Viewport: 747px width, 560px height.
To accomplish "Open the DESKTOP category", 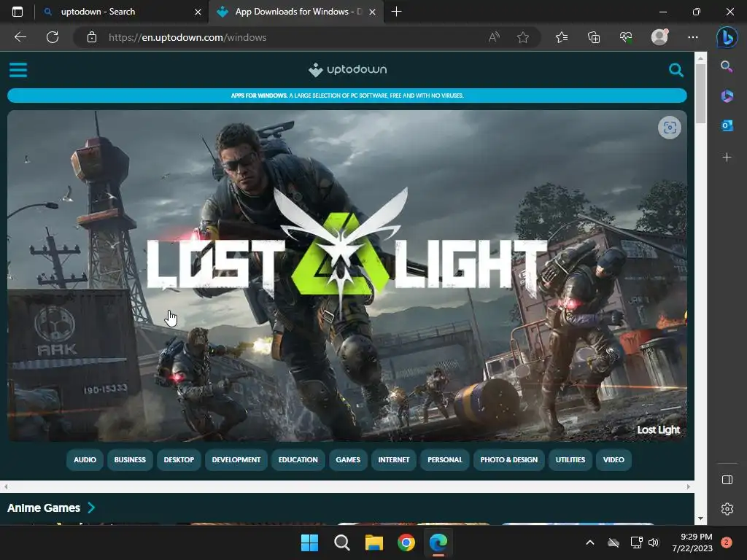I will pos(179,460).
